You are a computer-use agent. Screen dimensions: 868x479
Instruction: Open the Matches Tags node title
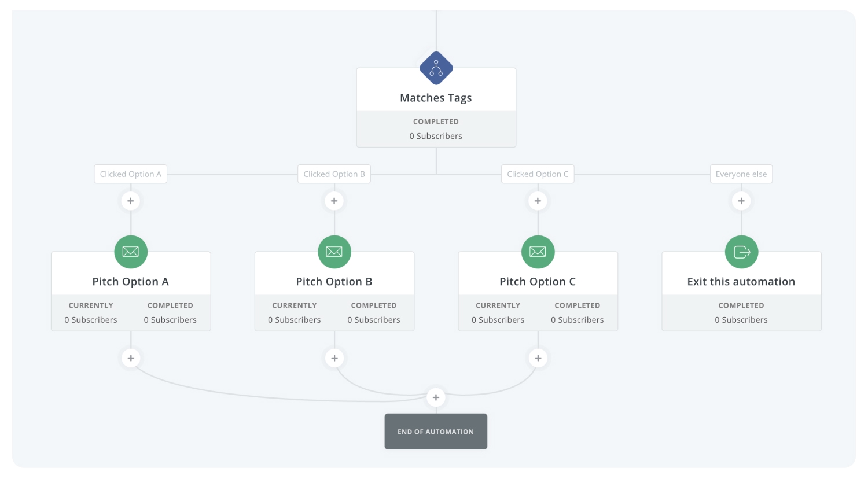[436, 98]
